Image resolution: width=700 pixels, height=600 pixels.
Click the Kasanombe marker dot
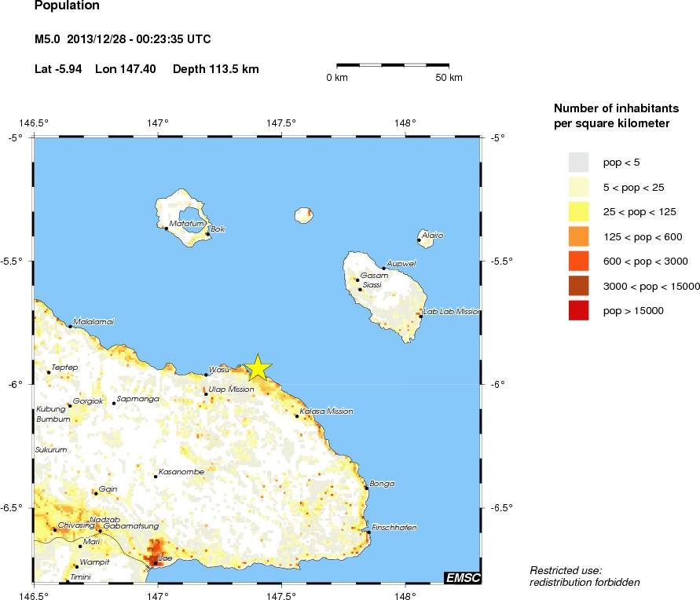[156, 477]
